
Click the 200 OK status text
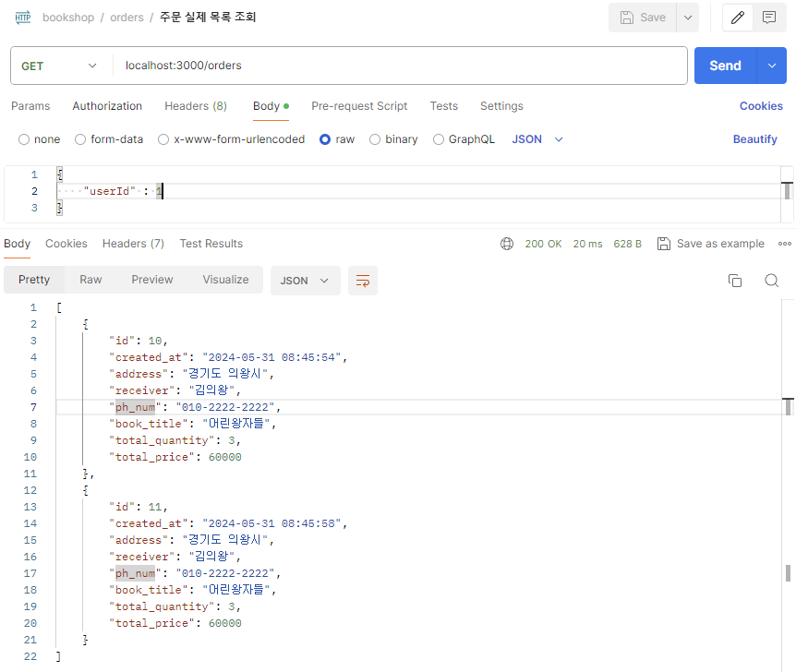543,244
